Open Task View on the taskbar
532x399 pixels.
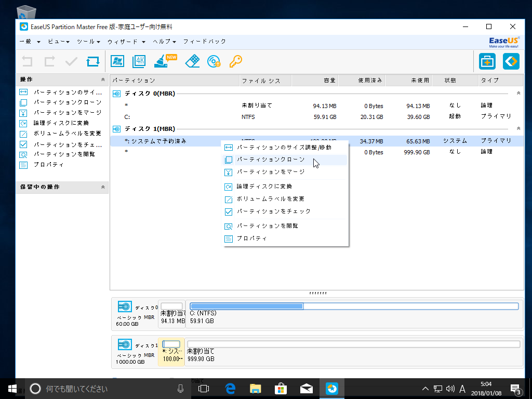tap(204, 389)
